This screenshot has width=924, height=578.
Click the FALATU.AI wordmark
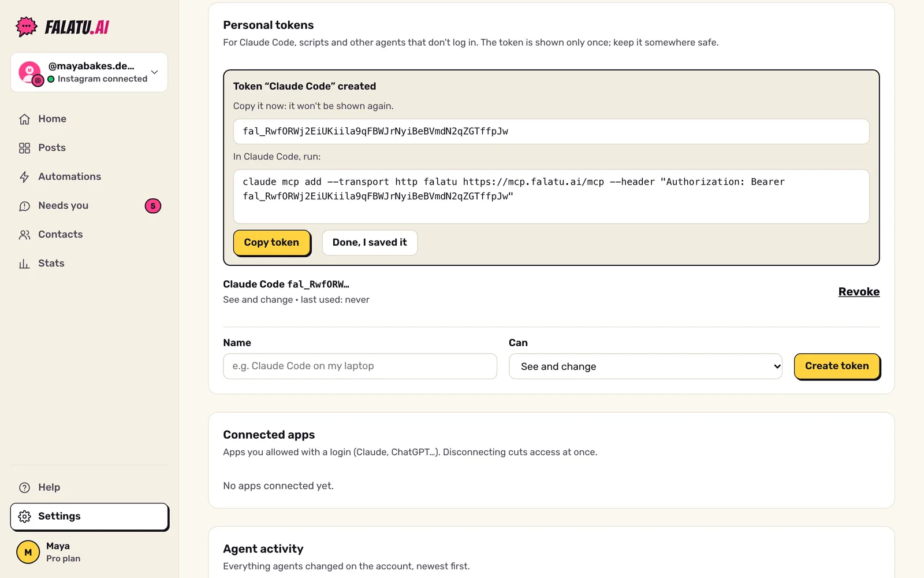(x=77, y=27)
